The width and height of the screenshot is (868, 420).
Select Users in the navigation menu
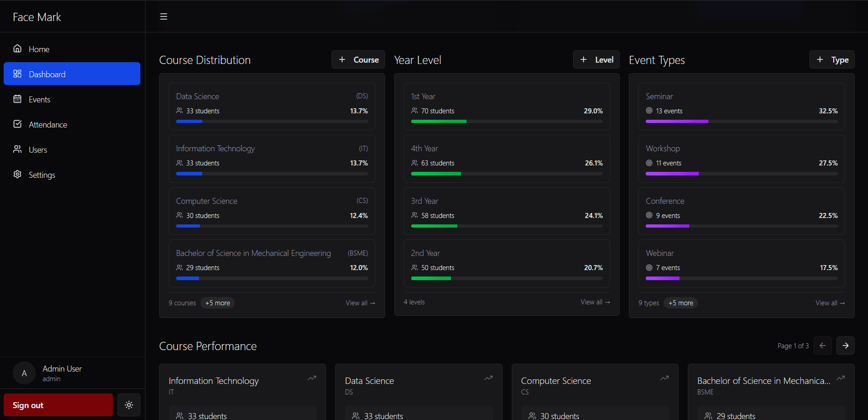tap(38, 149)
